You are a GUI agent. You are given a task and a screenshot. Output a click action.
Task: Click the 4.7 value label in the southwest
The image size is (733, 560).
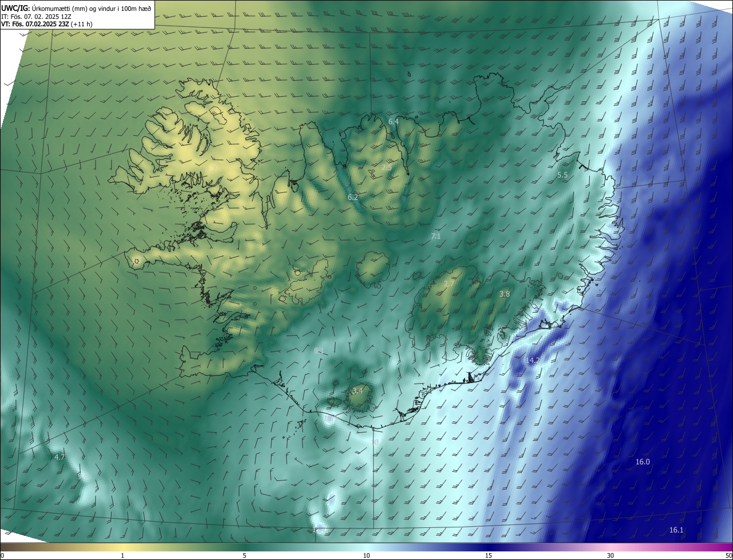click(60, 457)
